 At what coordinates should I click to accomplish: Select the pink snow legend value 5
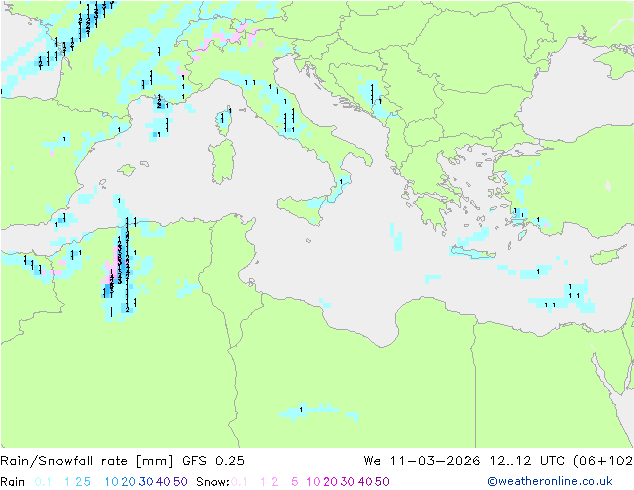tap(295, 482)
